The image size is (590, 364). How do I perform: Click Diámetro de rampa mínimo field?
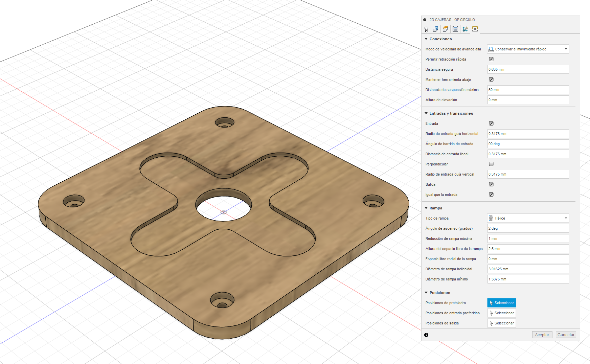528,279
